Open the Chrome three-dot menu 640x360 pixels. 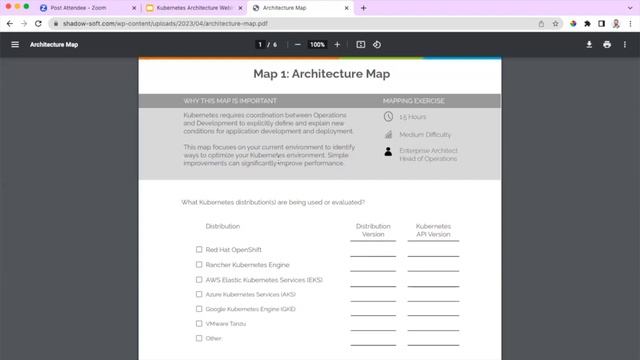tap(630, 24)
